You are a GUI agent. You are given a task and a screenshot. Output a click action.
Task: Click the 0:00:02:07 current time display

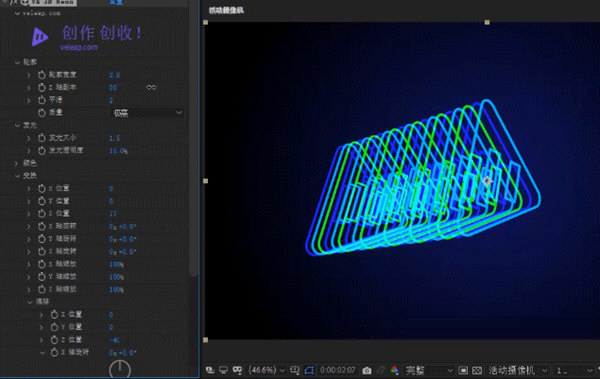338,370
